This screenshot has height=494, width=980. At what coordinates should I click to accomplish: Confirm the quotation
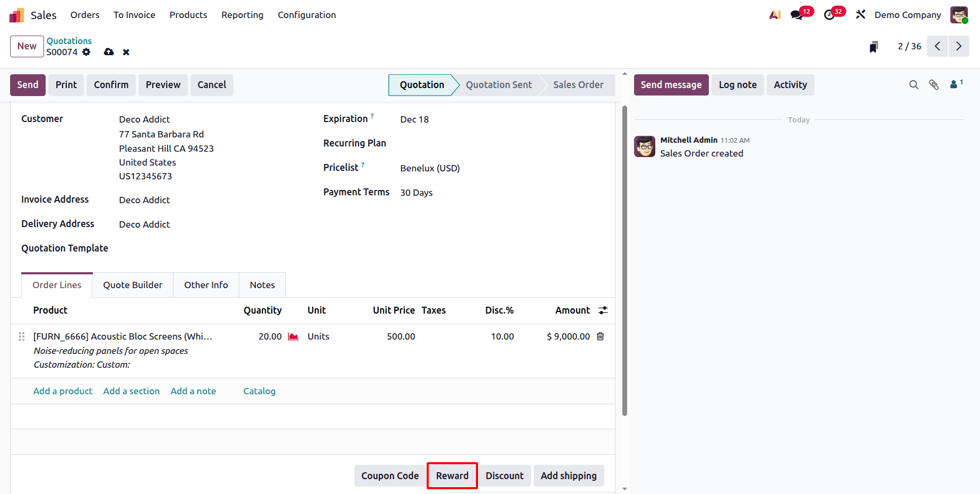tap(111, 85)
